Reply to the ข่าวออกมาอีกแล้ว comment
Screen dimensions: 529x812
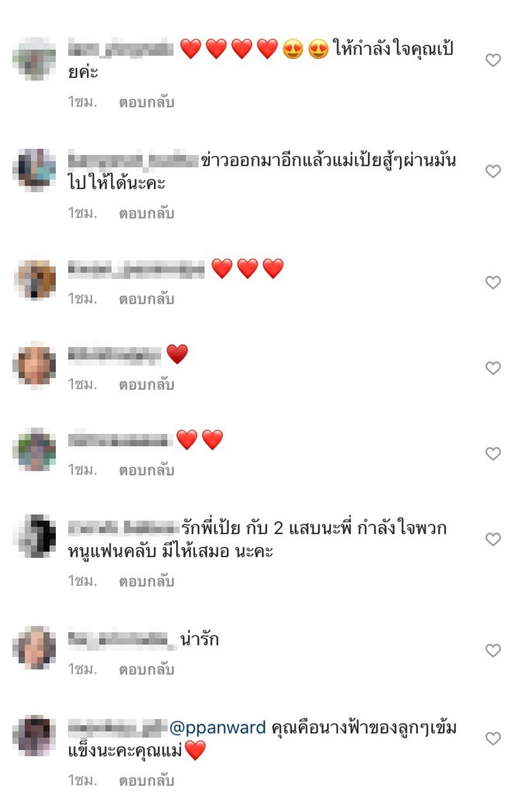pos(146,213)
